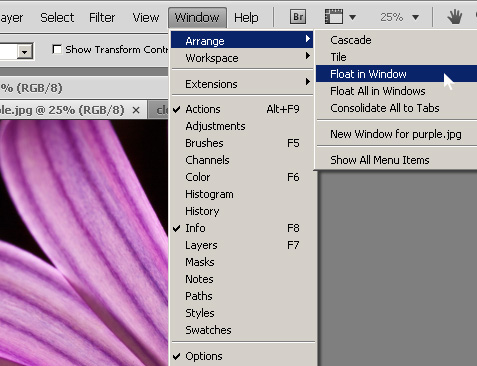
Task: Show the Channels panel
Action: (x=242, y=160)
